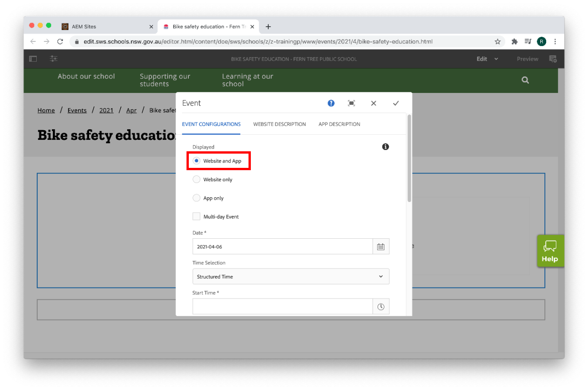Enable the Multi-day Event checkbox
This screenshot has width=588, height=390.
[x=197, y=217]
